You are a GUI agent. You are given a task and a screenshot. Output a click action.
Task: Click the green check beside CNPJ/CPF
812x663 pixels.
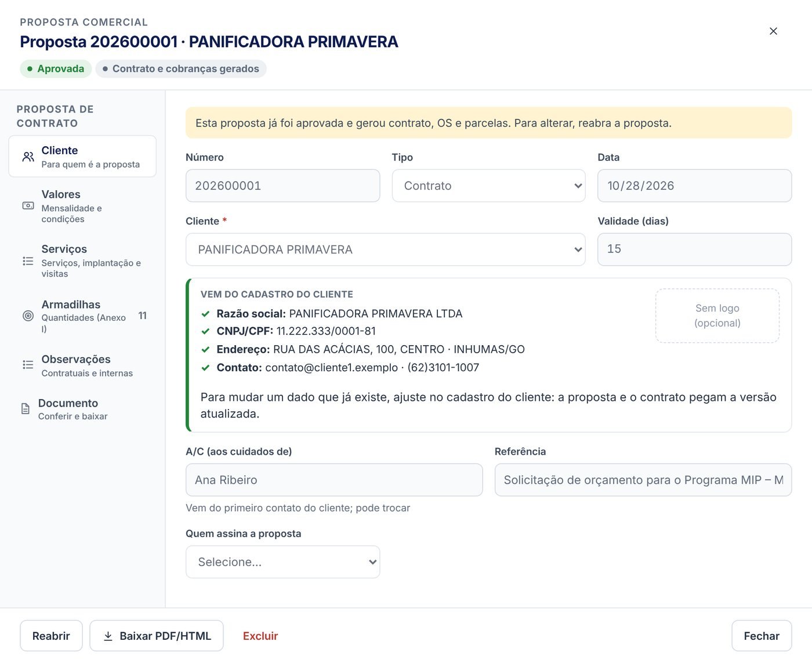(205, 331)
